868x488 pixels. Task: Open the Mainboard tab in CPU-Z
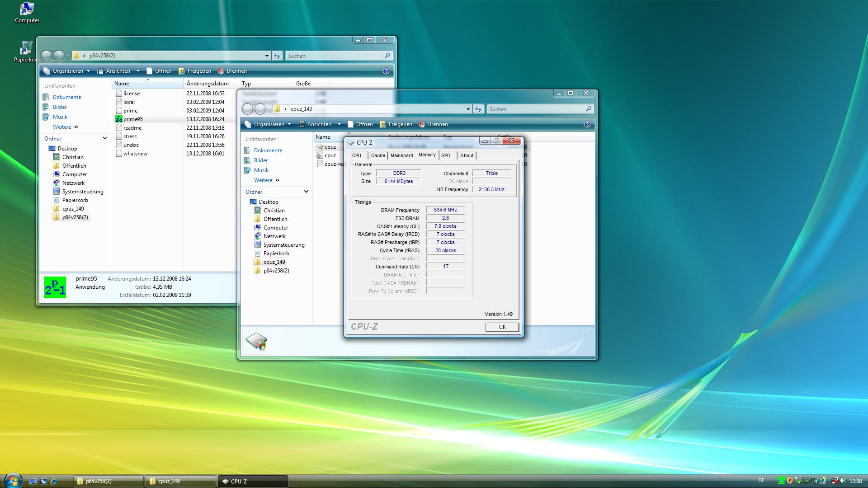[401, 155]
